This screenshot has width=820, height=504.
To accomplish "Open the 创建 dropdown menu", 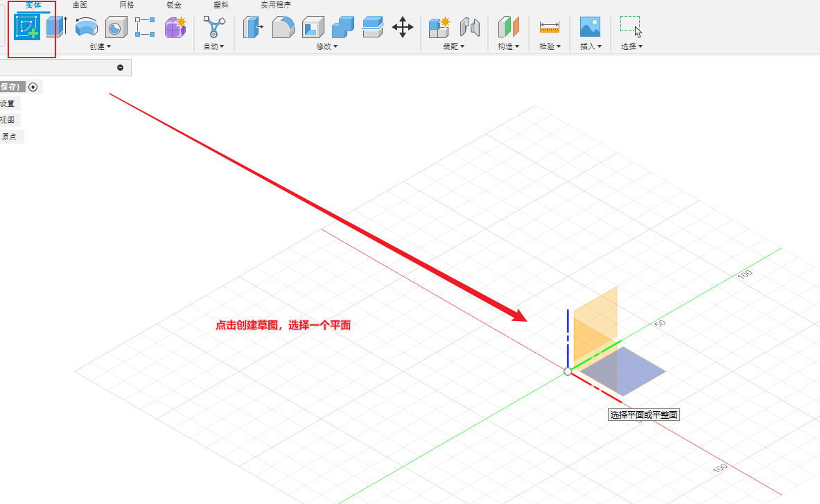I will click(x=100, y=46).
